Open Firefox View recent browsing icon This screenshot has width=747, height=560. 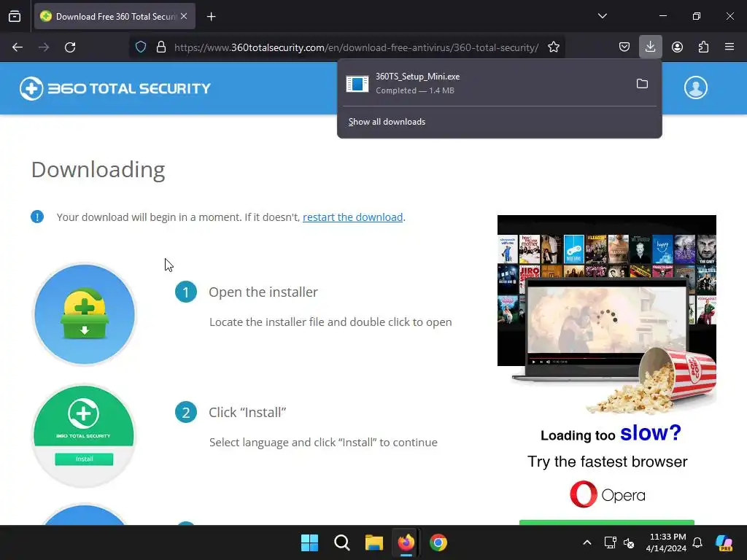[15, 16]
